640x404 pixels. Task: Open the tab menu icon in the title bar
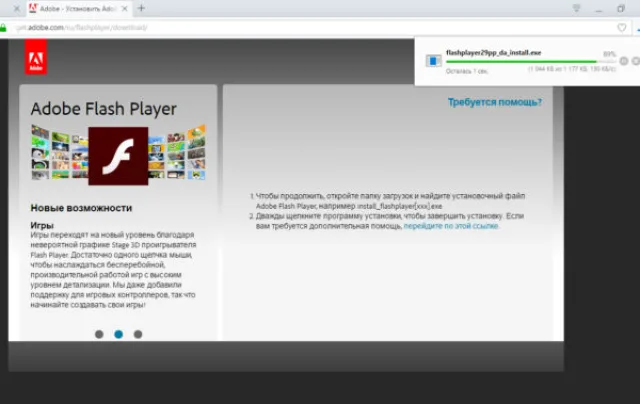(x=576, y=8)
